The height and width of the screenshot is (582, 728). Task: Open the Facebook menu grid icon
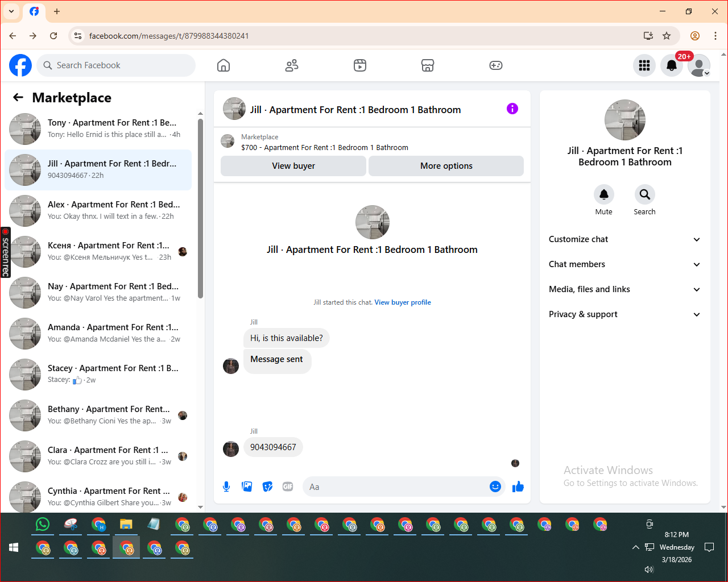point(644,65)
